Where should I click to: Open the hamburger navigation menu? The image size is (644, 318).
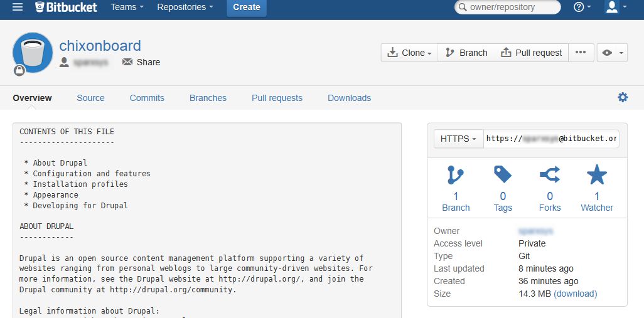click(17, 7)
